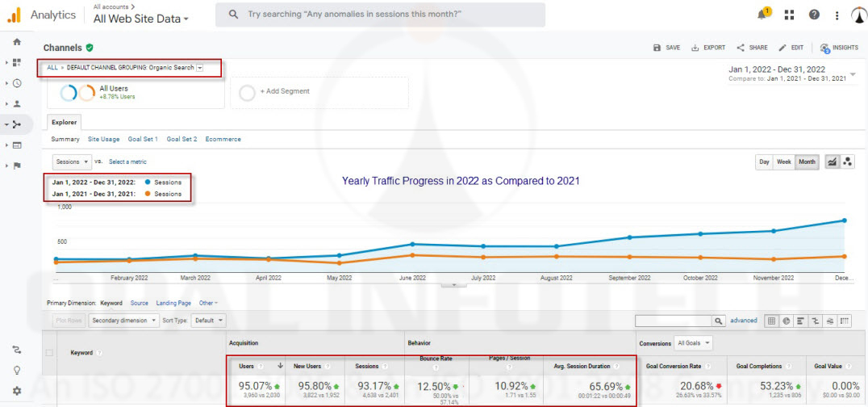The image size is (868, 407).
Task: Open the All Web Site Data selector
Action: click(141, 19)
